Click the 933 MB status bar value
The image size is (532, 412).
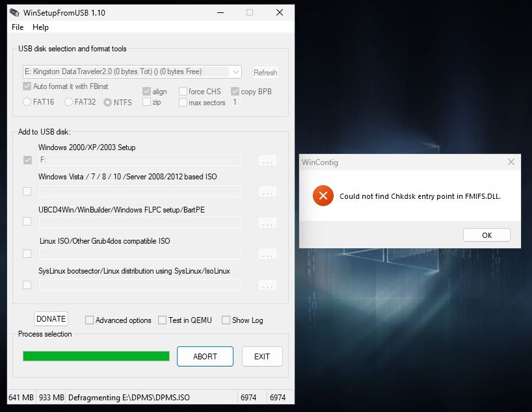coord(51,398)
